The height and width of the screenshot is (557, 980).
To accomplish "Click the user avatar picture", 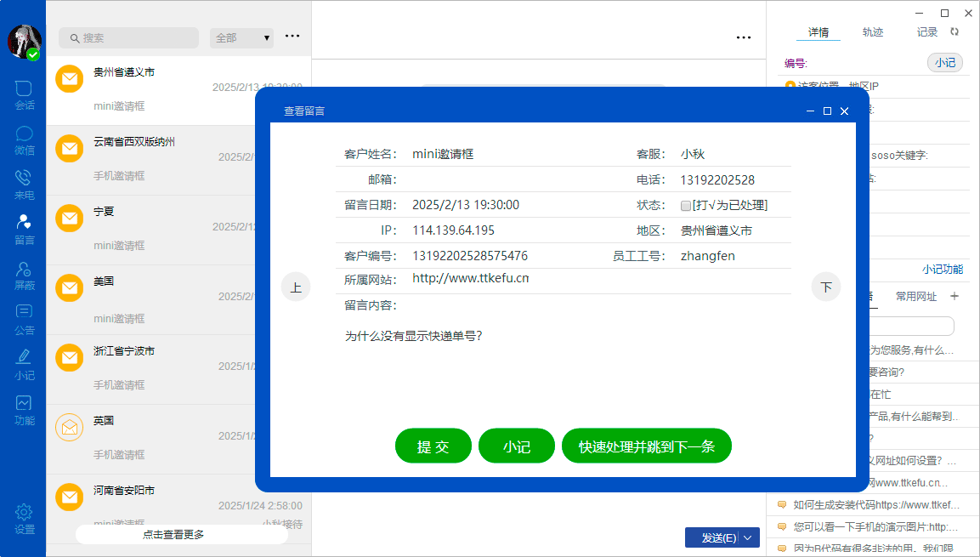I will [25, 42].
